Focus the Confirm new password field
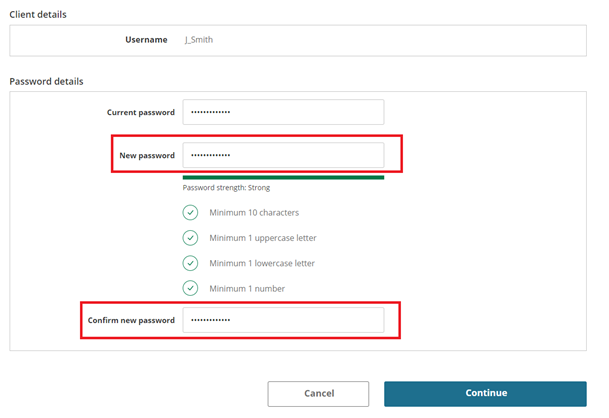Viewport: 609px width, 418px height. [284, 320]
